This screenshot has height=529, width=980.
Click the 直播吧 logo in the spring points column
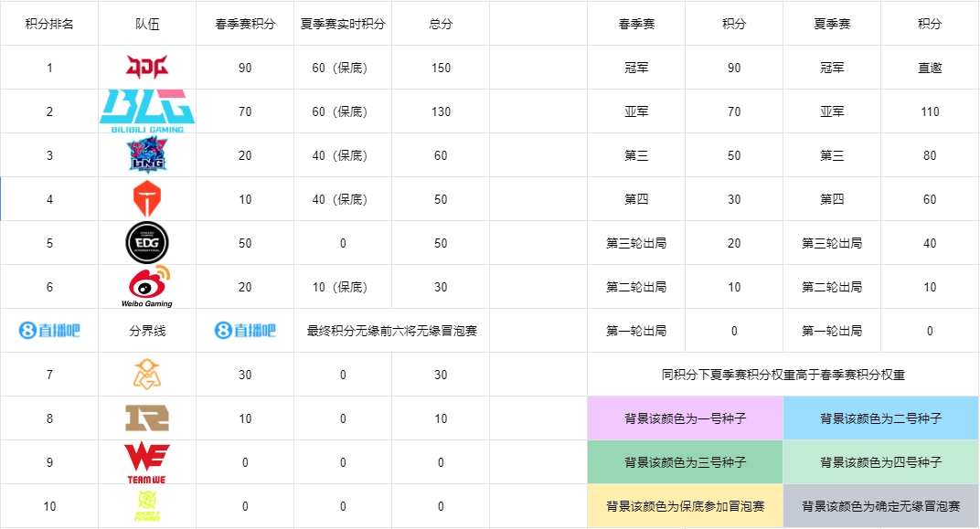(245, 330)
